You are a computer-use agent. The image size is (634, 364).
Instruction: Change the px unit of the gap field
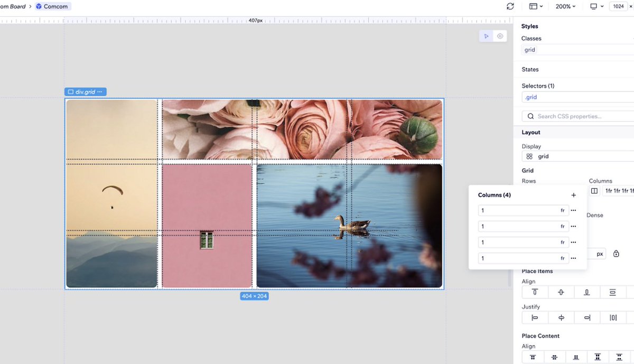click(x=600, y=254)
